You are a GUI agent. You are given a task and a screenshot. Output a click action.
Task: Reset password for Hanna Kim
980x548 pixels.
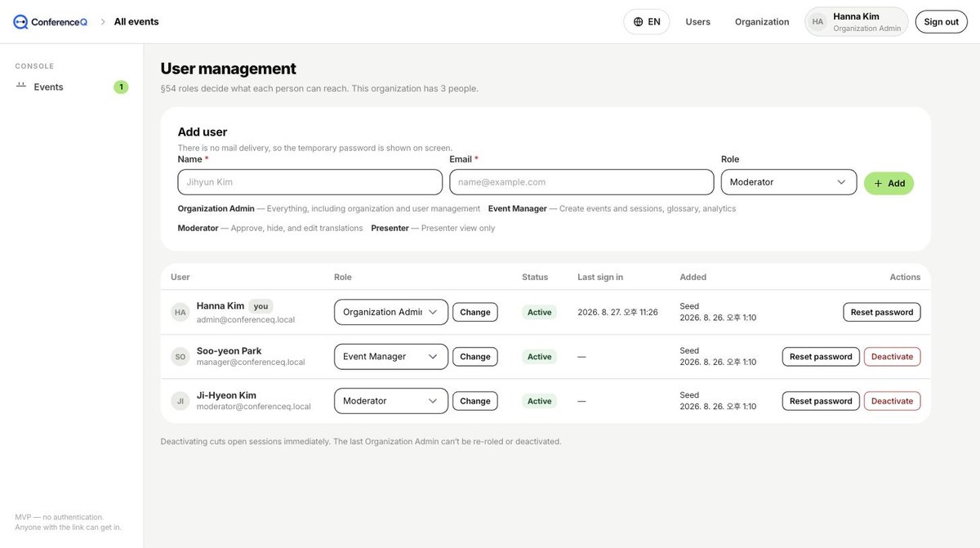882,312
